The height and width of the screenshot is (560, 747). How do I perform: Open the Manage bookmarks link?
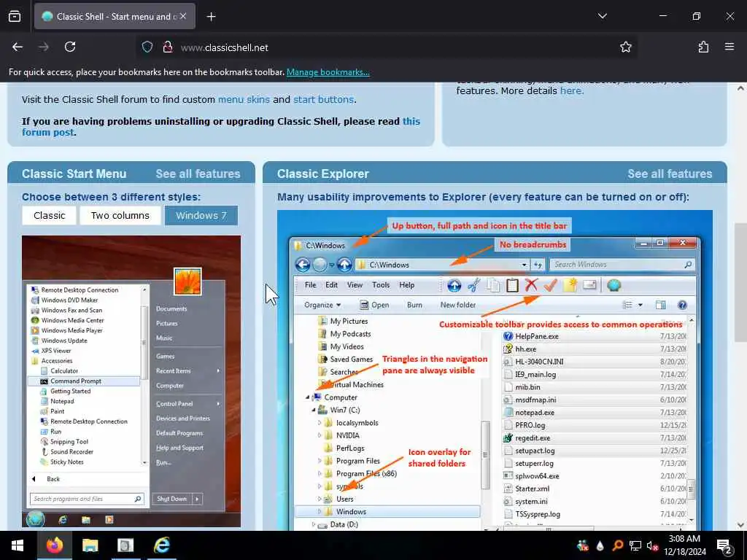click(328, 72)
